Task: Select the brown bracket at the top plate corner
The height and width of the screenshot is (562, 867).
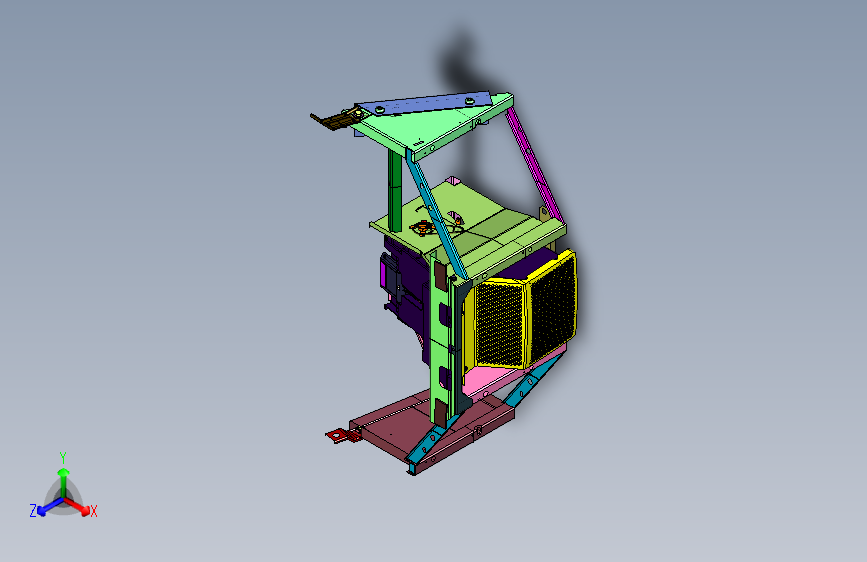Action: coord(335,119)
